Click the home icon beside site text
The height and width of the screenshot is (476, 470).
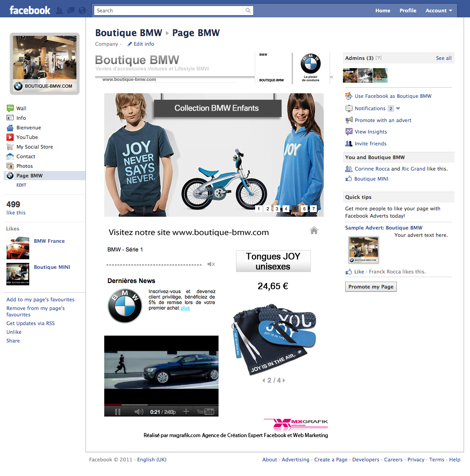(x=314, y=230)
